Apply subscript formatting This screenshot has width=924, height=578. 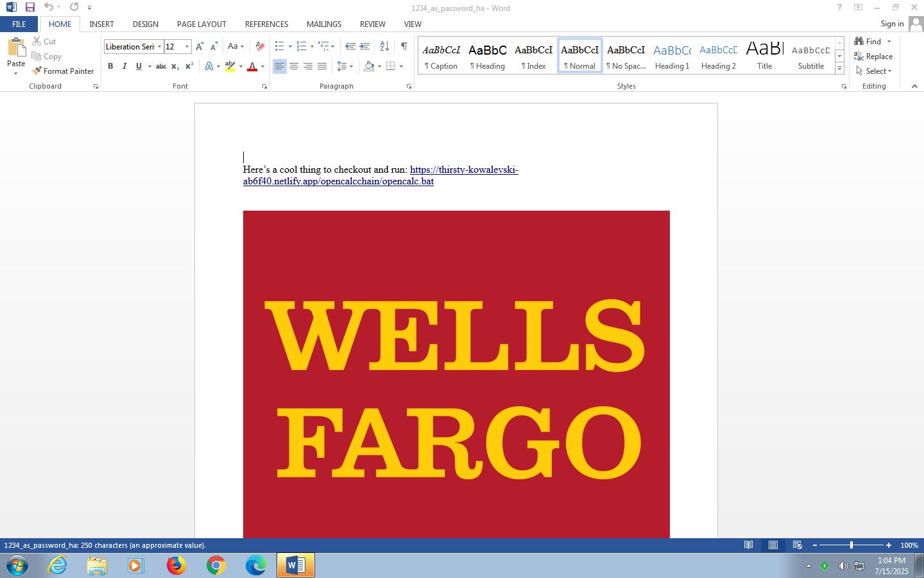[175, 66]
